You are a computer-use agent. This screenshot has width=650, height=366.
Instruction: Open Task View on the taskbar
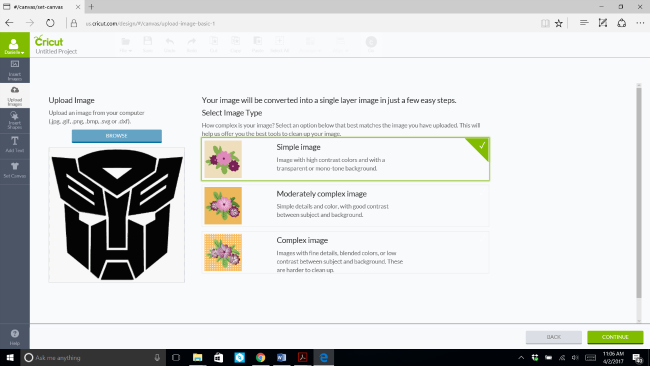pos(176,357)
